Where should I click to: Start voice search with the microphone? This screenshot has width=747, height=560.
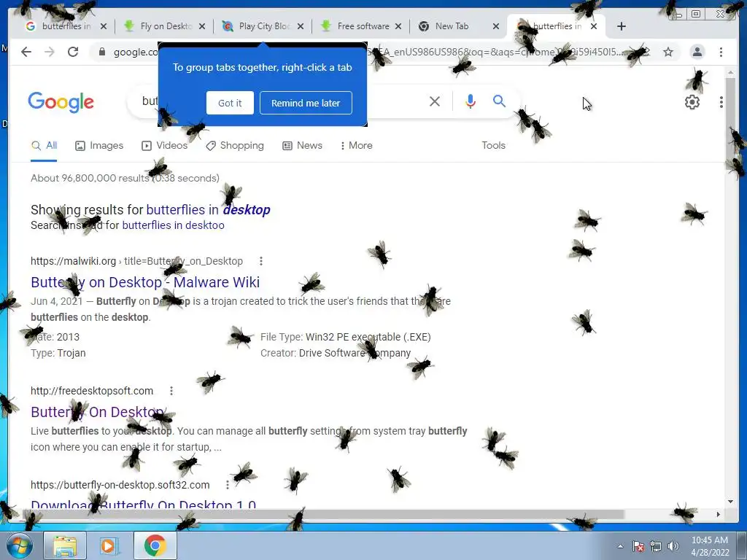(471, 101)
